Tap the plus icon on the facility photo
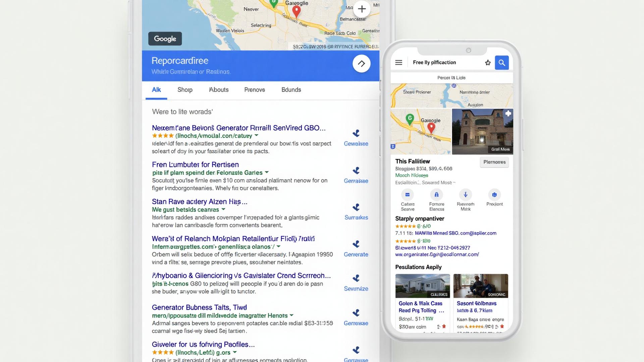 tap(508, 114)
